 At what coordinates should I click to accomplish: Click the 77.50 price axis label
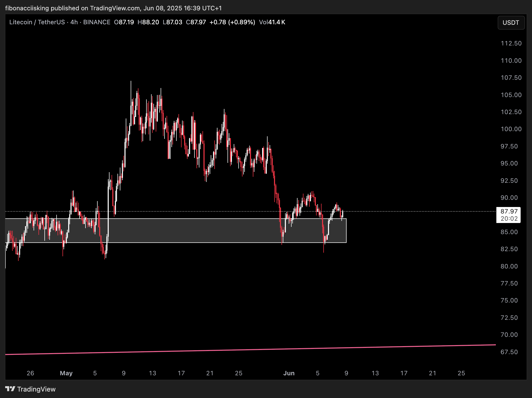(509, 283)
